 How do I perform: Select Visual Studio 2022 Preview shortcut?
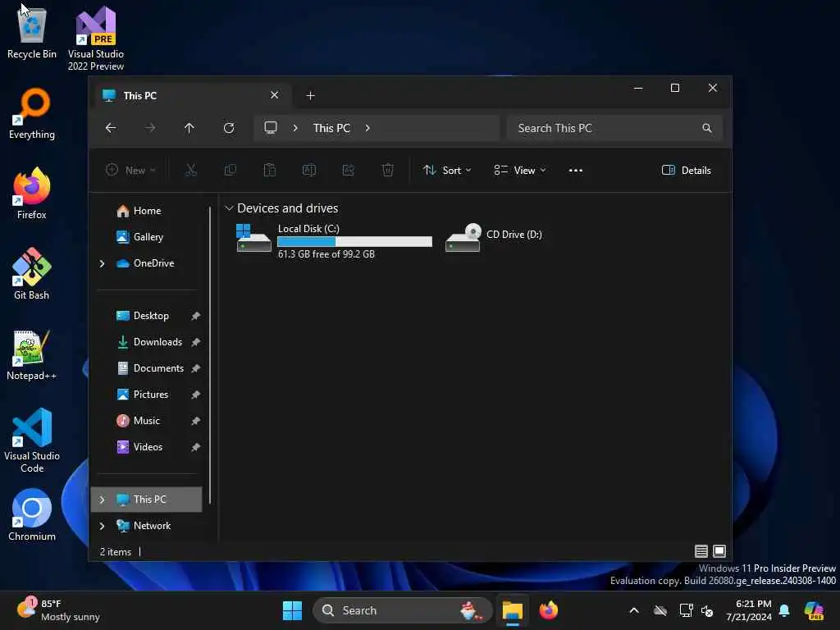(96, 39)
